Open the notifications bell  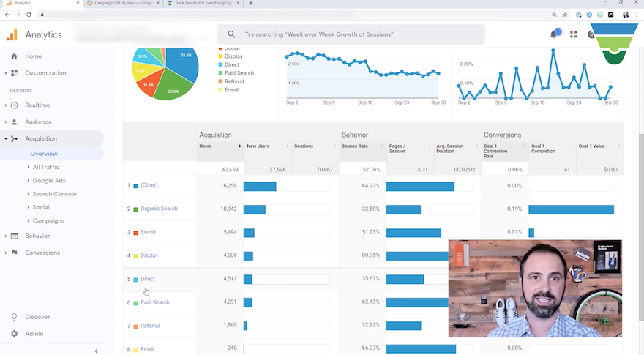(x=554, y=34)
